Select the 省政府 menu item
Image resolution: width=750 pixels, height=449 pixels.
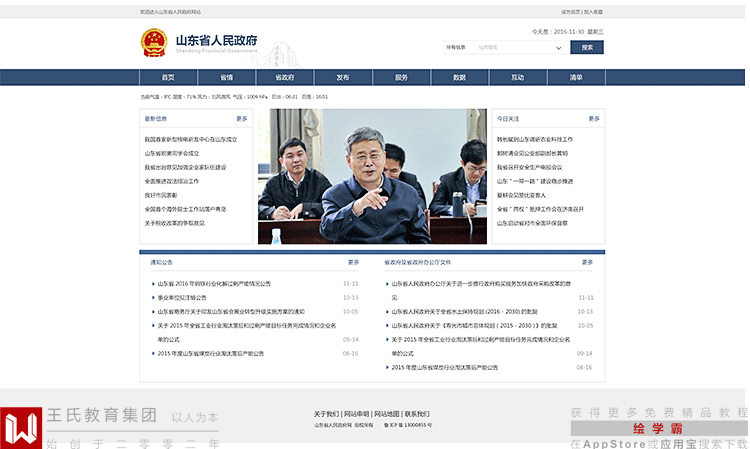click(285, 77)
